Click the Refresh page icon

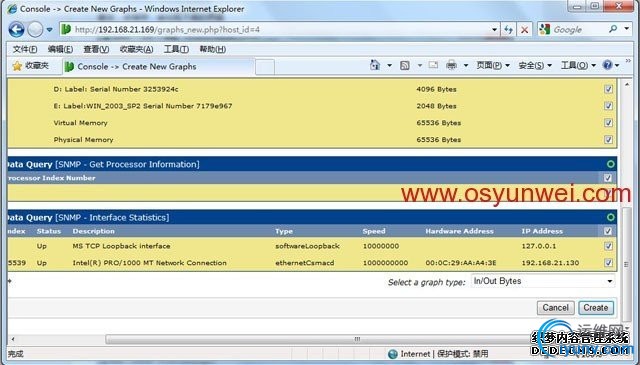(508, 29)
